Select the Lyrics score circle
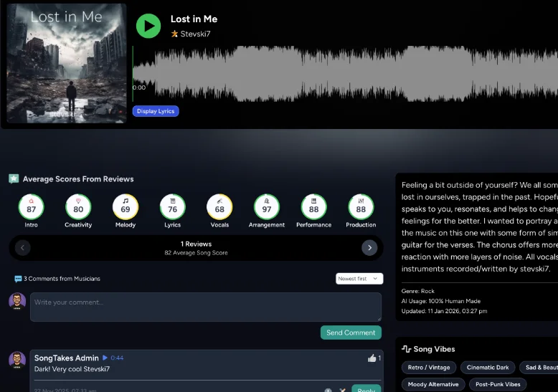Image resolution: width=558 pixels, height=392 pixels. (172, 208)
